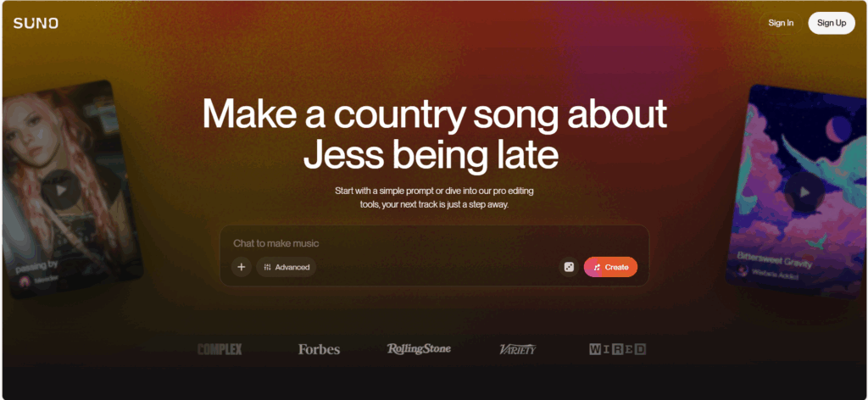Open the Bittersweet Gravity song title
Image resolution: width=868 pixels, height=400 pixels.
[x=774, y=259]
